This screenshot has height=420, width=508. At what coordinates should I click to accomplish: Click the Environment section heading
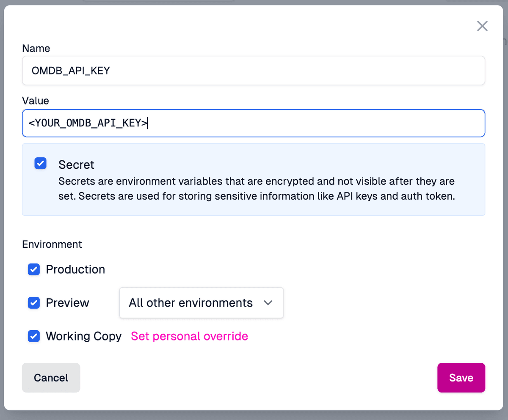point(52,244)
